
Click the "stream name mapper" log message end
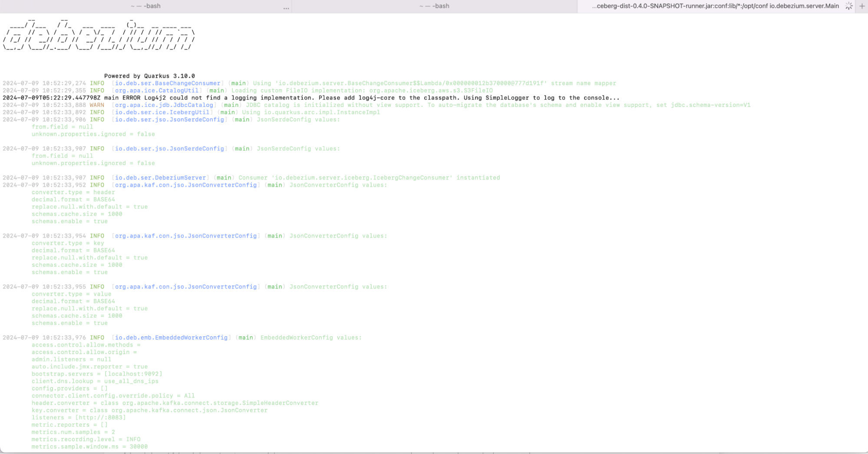tap(584, 83)
